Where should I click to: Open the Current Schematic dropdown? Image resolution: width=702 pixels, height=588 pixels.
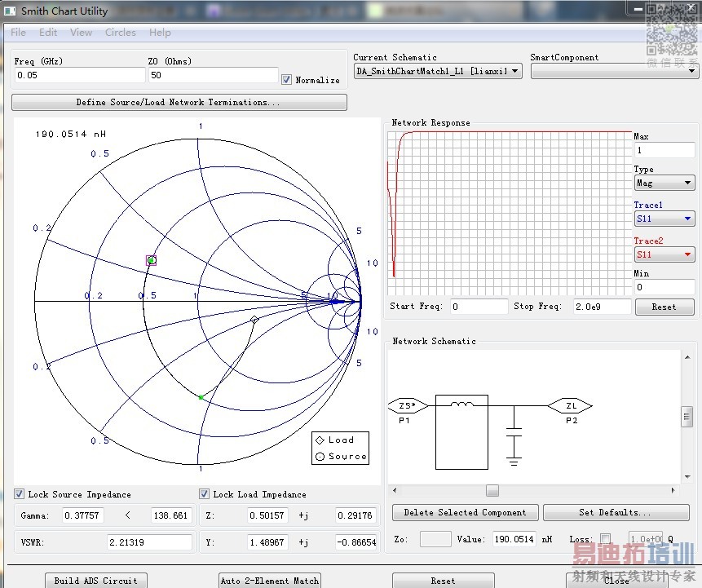click(438, 72)
